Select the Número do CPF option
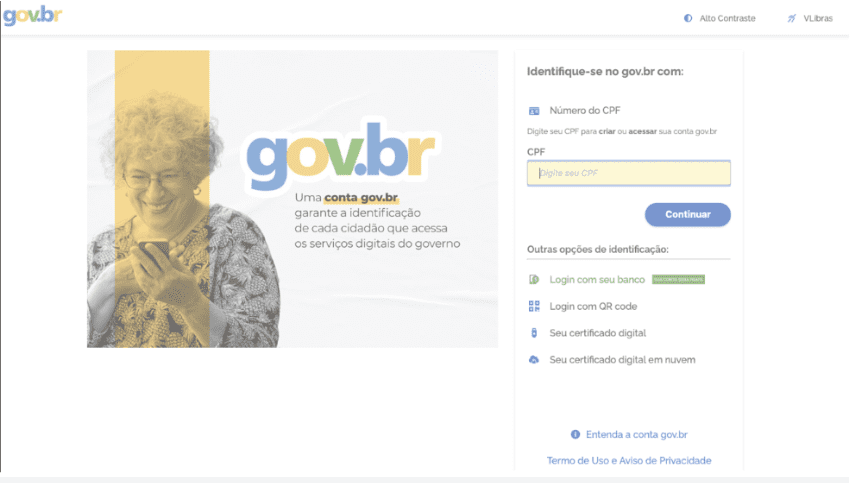The width and height of the screenshot is (854, 483). [584, 111]
